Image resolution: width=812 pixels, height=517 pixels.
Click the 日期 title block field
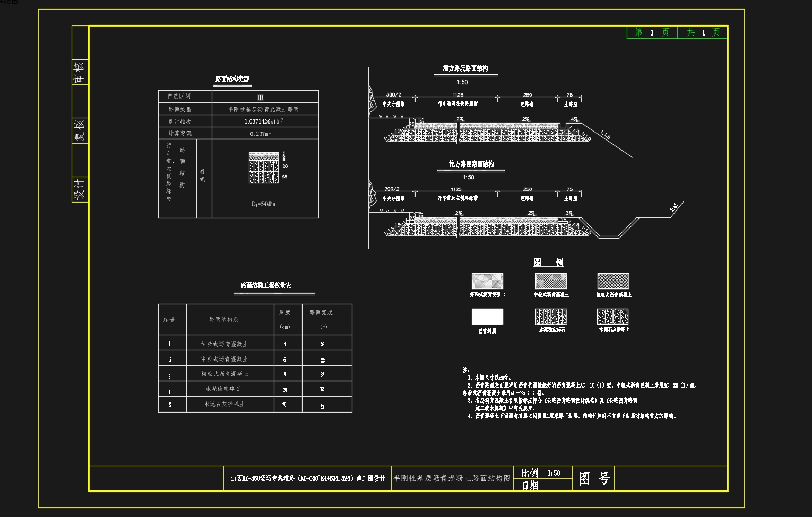pyautogui.click(x=542, y=485)
